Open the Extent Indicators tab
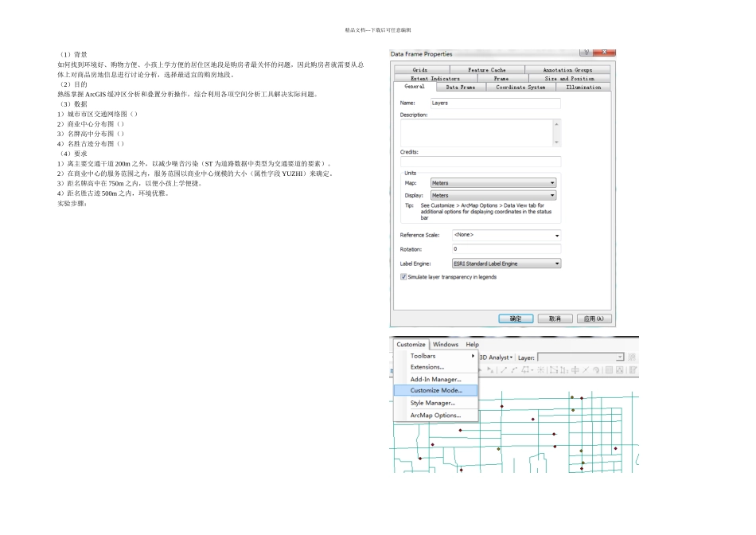Viewport: 756px width, 535px height. (x=435, y=78)
